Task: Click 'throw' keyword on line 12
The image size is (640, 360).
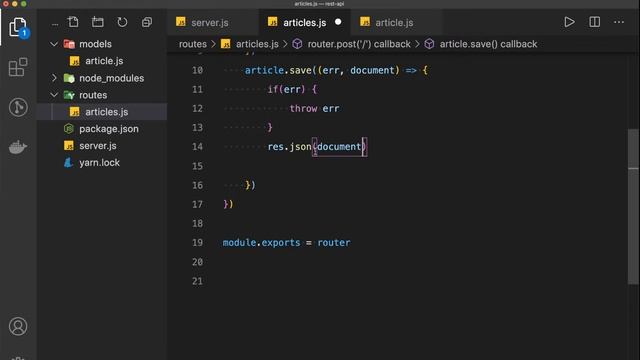Action: [x=303, y=109]
